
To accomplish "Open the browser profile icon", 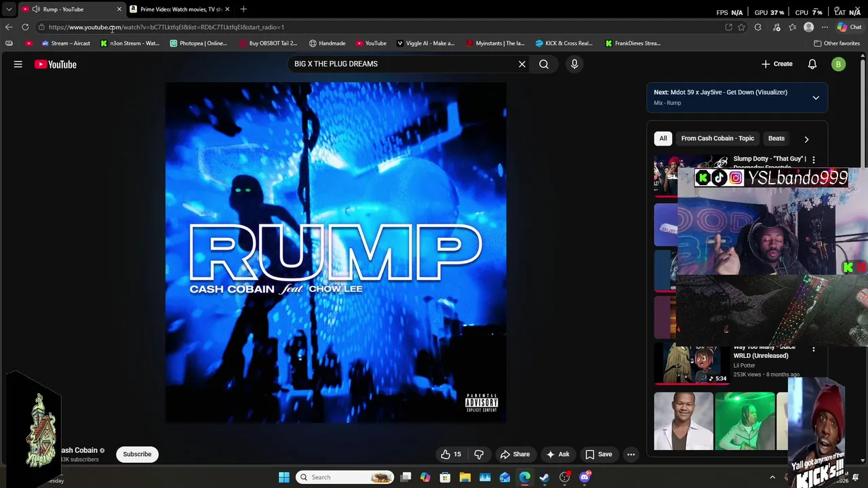I will click(808, 27).
